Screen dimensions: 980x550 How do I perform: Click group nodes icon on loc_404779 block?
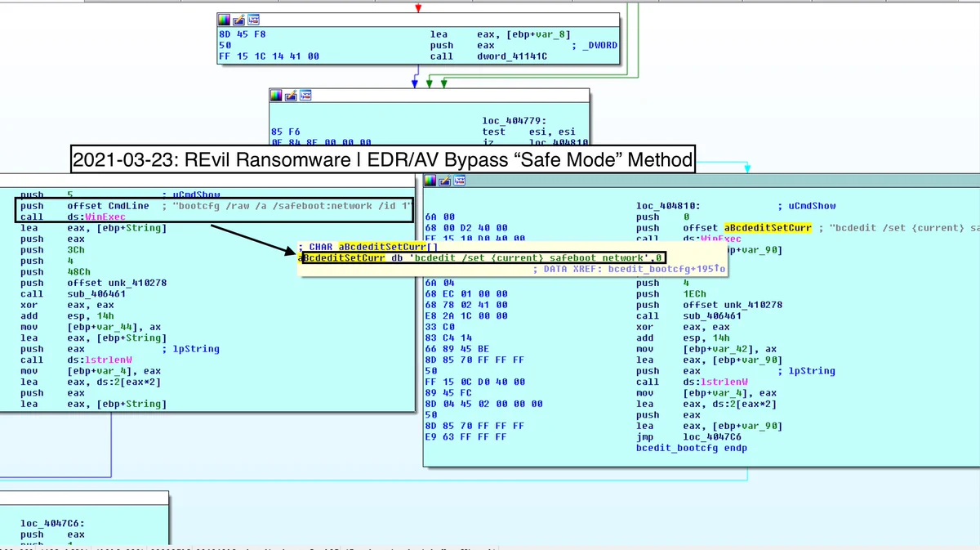coord(306,96)
